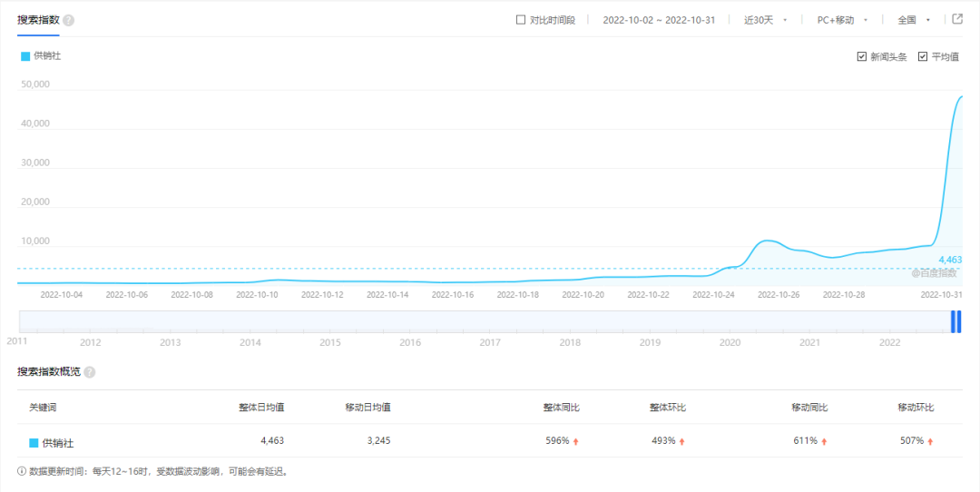Image resolution: width=980 pixels, height=492 pixels.
Task: Click the blue timeline range slider handle
Action: point(955,321)
